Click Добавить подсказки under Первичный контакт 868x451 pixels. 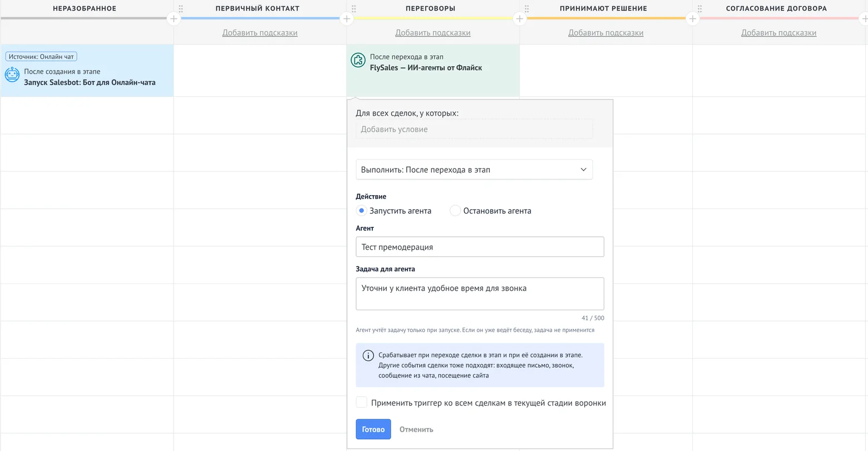click(x=260, y=33)
